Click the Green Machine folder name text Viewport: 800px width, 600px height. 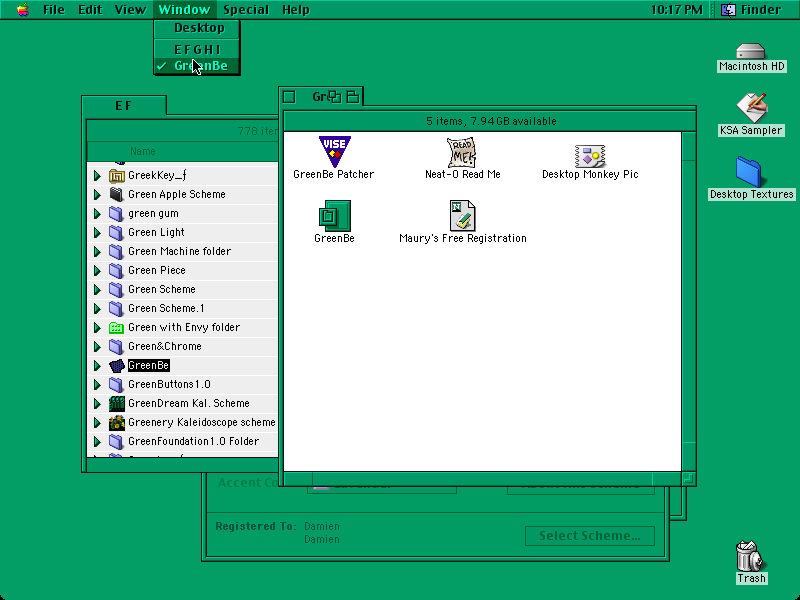179,252
